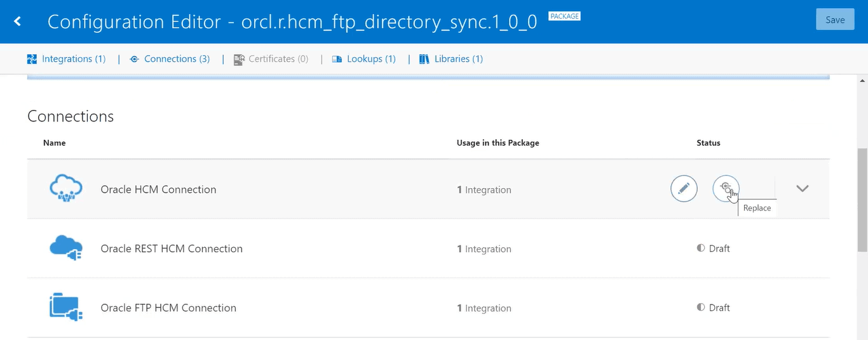Image resolution: width=868 pixels, height=340 pixels.
Task: Click the Connections plug icon in tabs
Action: [x=134, y=59]
